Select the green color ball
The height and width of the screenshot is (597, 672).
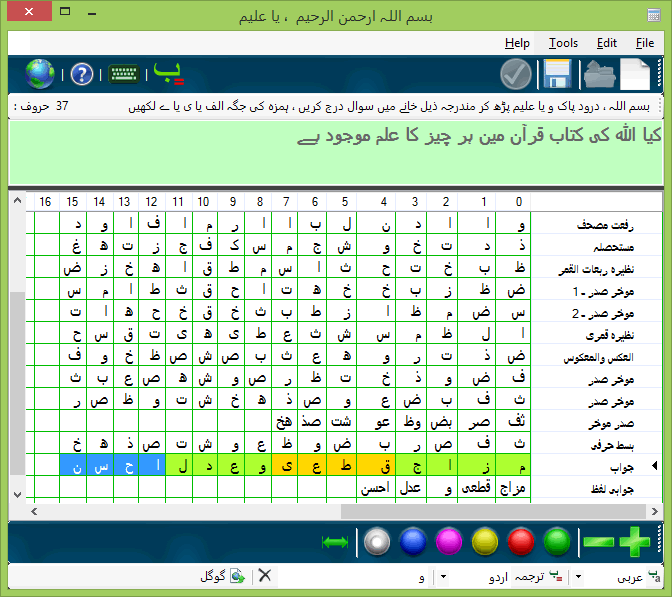pyautogui.click(x=557, y=542)
